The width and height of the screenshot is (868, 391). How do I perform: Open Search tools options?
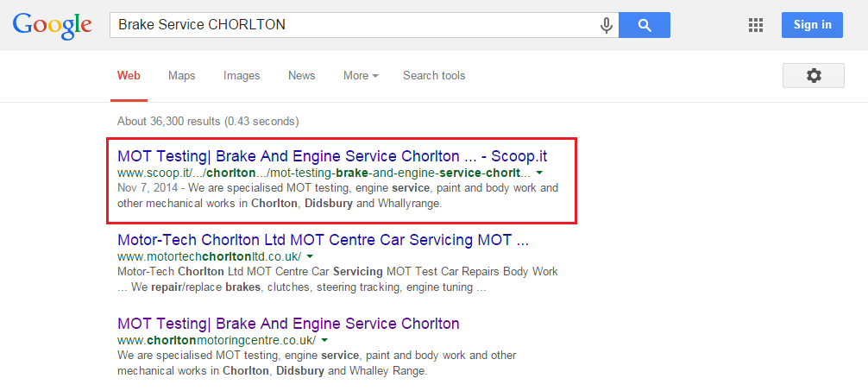[434, 76]
